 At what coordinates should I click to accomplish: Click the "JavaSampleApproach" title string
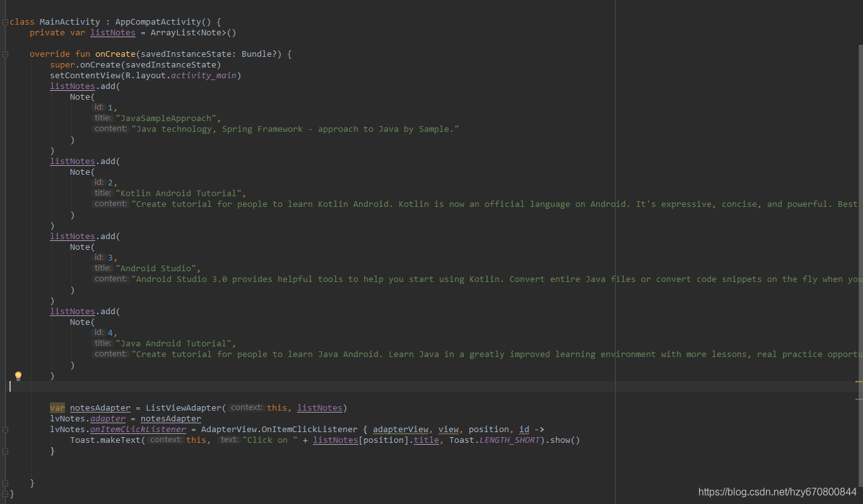point(166,119)
